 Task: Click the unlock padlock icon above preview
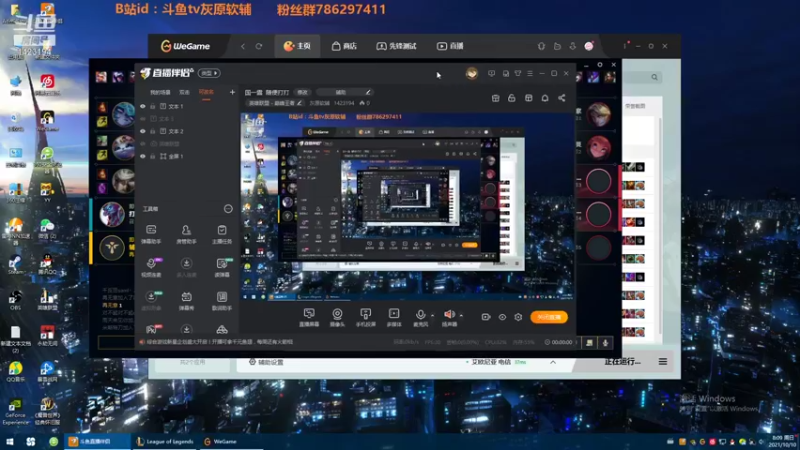(511, 98)
